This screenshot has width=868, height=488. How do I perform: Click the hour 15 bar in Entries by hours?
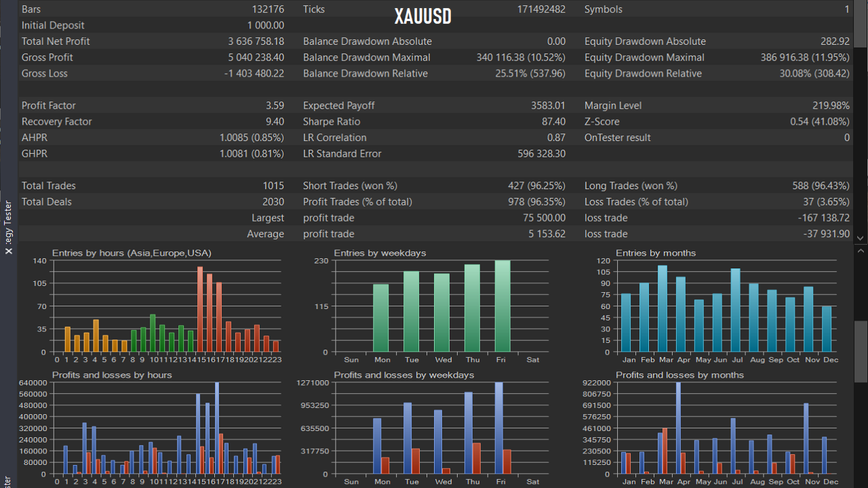point(200,309)
